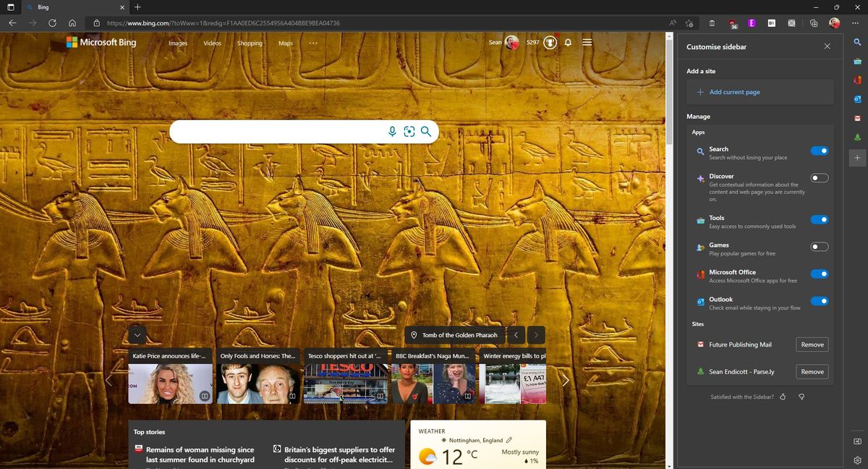
Task: Edit the Nottingham weather location with the pencil
Action: tap(509, 439)
